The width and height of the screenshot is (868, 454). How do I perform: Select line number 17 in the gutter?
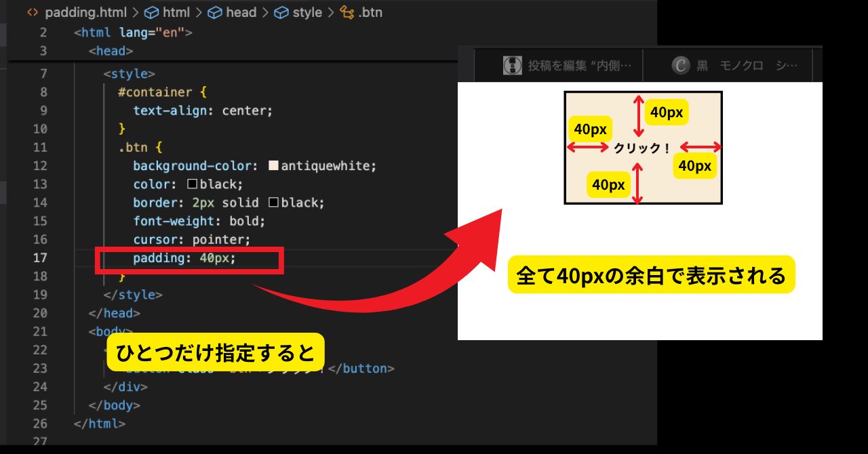(40, 257)
